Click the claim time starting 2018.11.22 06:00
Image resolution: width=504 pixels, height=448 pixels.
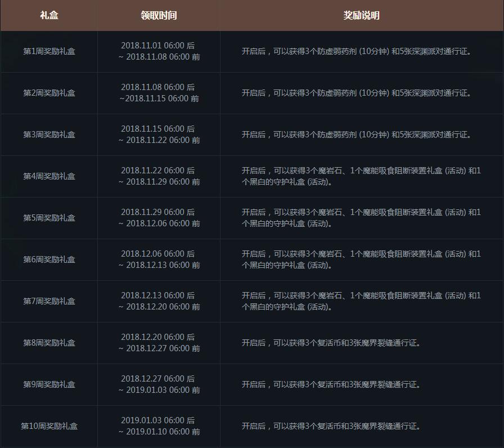point(159,176)
